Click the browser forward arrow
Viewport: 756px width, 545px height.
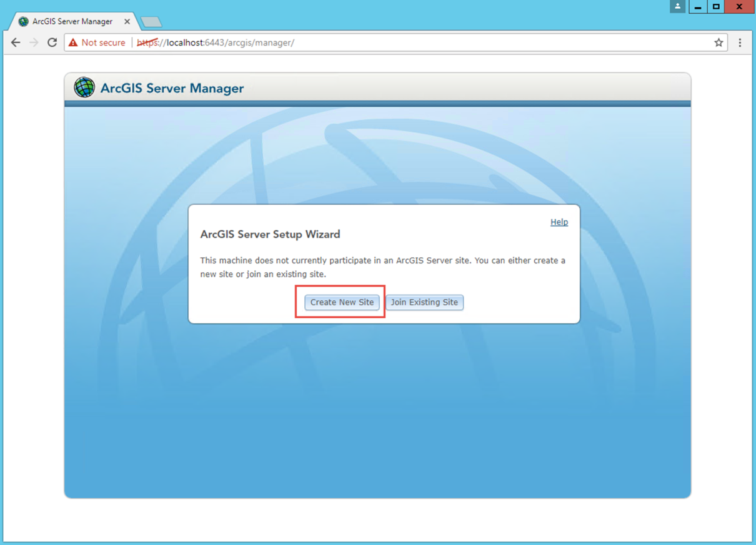[34, 42]
